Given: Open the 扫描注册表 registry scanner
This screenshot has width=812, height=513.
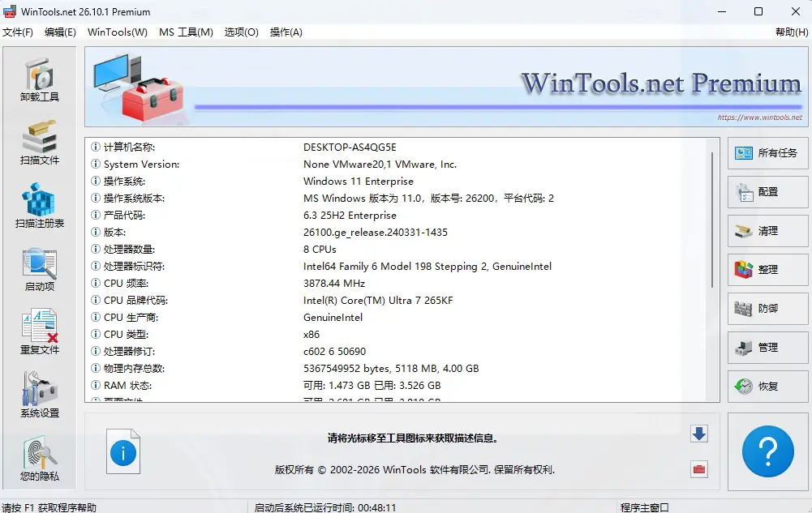Looking at the screenshot, I should pos(40,206).
